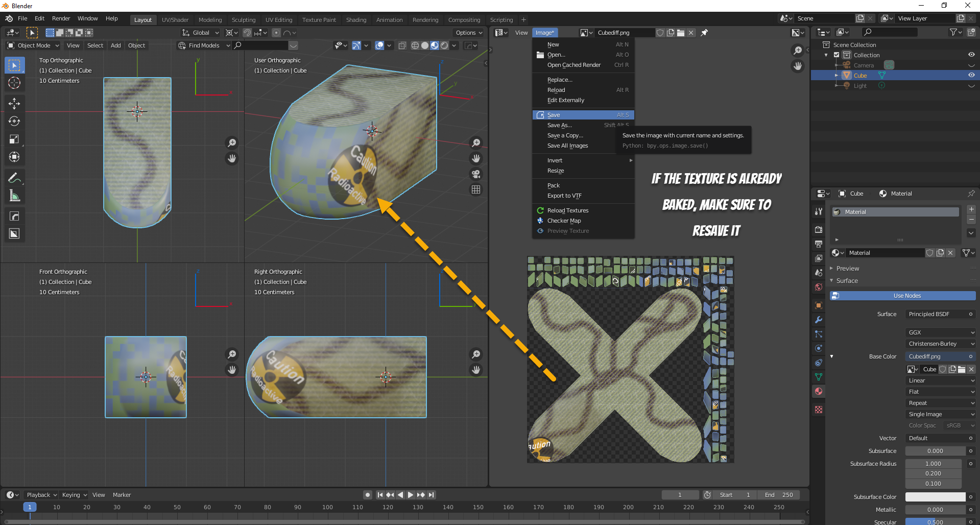Select the Select Box tool
Screen dimensions: 980x525
[x=14, y=65]
